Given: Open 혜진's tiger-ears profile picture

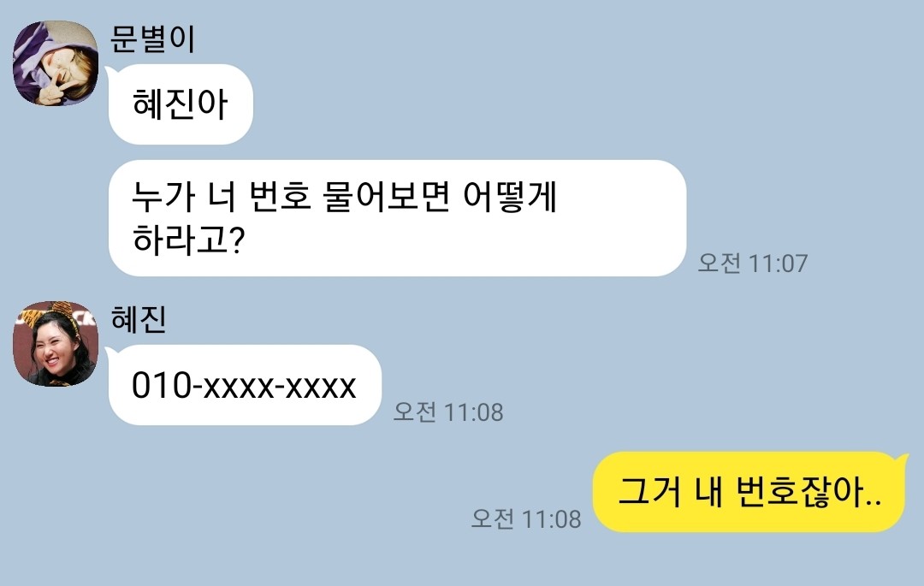Looking at the screenshot, I should point(56,344).
